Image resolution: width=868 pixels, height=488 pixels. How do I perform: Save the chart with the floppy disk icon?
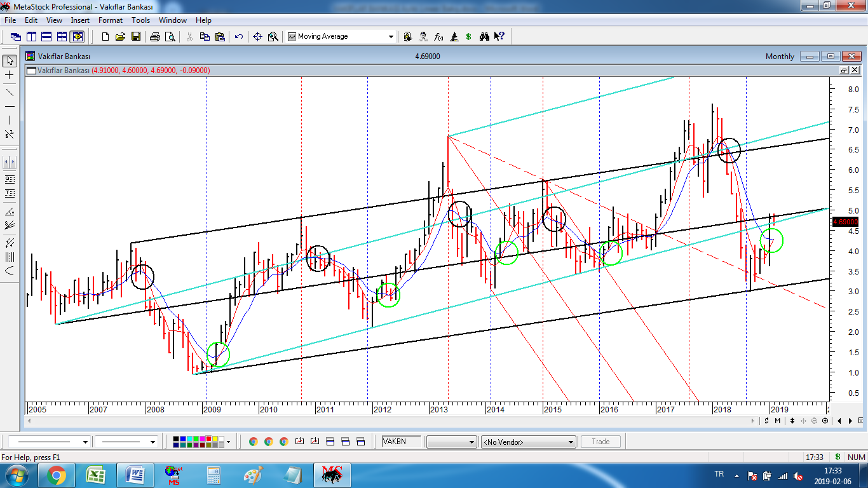pyautogui.click(x=136, y=36)
